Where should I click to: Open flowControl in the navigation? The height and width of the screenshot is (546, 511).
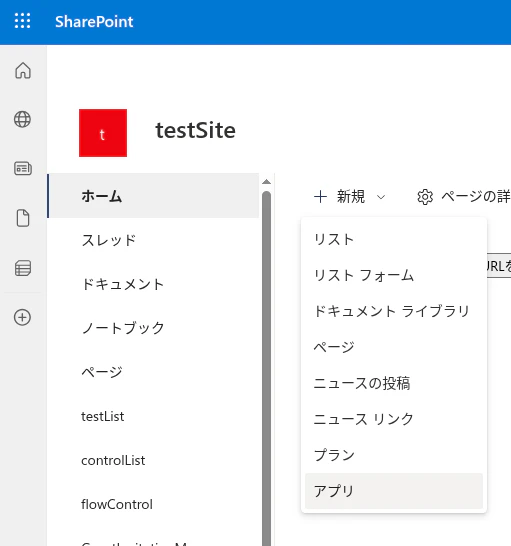(117, 504)
